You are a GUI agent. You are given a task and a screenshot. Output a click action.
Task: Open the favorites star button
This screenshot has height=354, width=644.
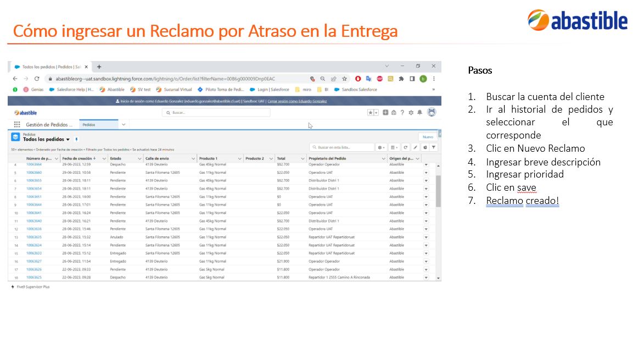tap(371, 113)
